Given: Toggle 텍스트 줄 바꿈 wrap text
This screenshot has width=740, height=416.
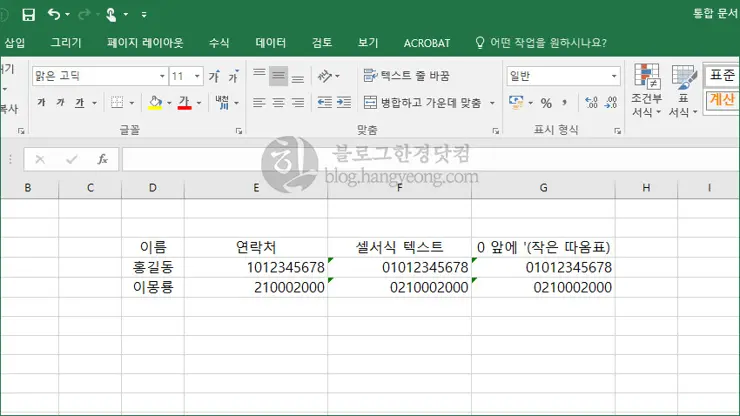Looking at the screenshot, I should (407, 76).
